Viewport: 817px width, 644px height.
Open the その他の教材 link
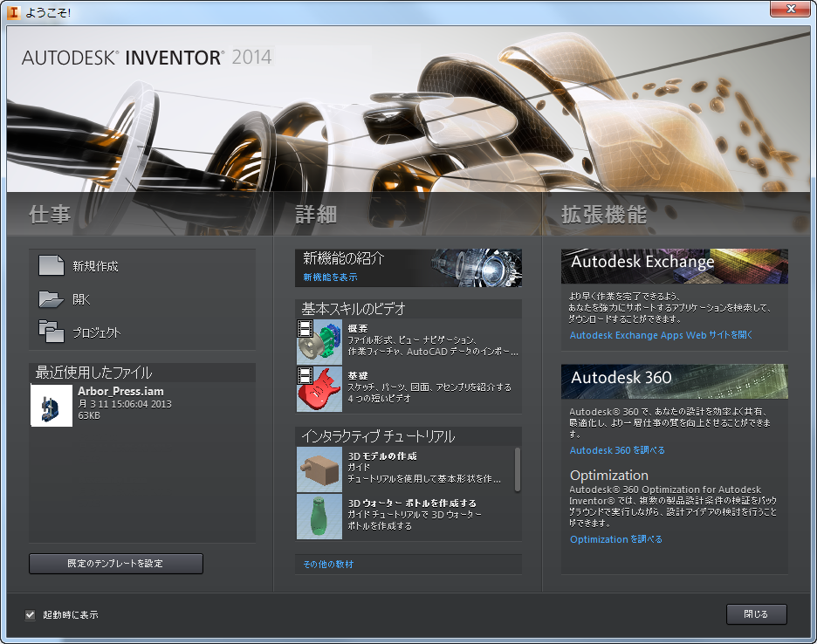tap(328, 565)
